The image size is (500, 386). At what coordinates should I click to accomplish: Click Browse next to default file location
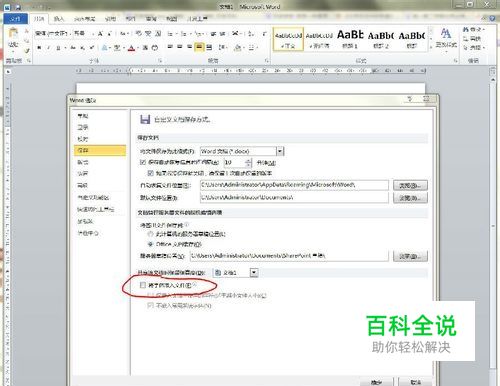410,198
